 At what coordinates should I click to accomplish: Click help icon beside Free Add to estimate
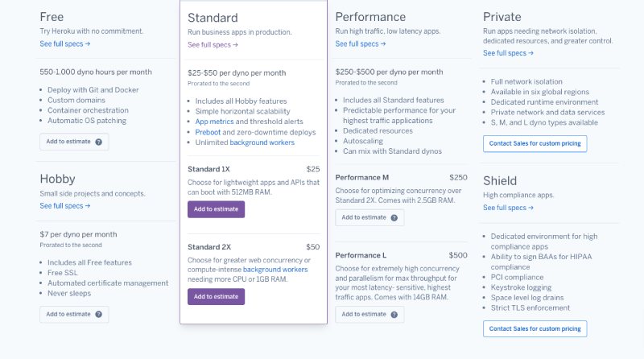click(98, 142)
